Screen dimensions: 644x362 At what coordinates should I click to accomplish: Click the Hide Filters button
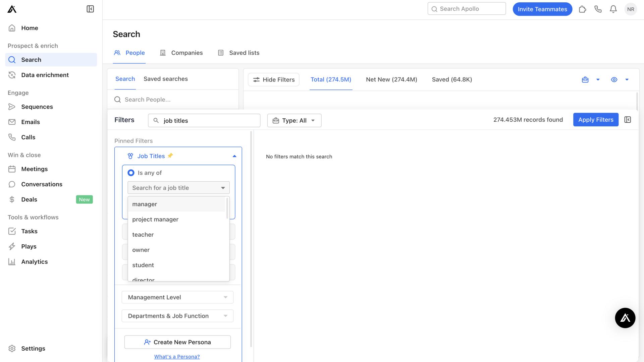273,80
